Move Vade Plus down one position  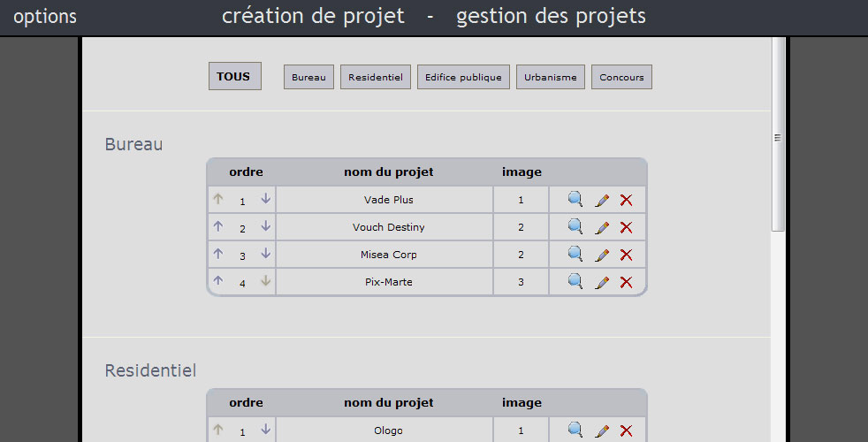[x=265, y=200]
